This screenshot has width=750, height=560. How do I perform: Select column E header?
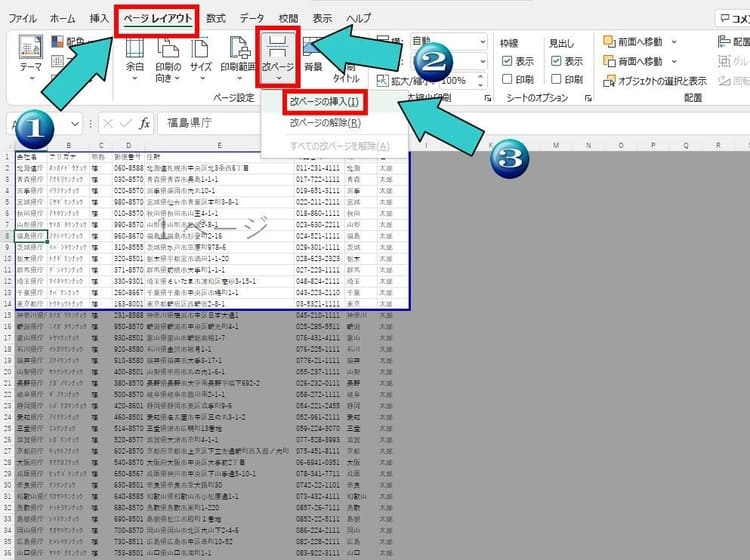[219, 145]
